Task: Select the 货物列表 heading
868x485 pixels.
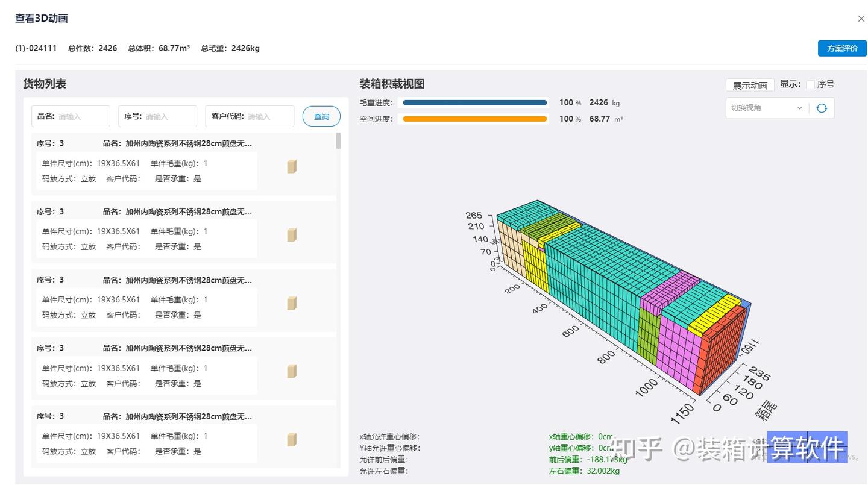Action: [x=45, y=84]
